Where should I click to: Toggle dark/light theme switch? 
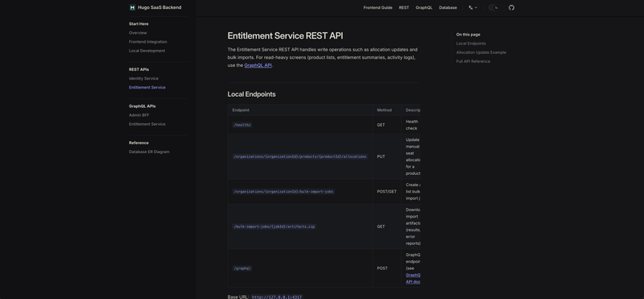(x=493, y=7)
